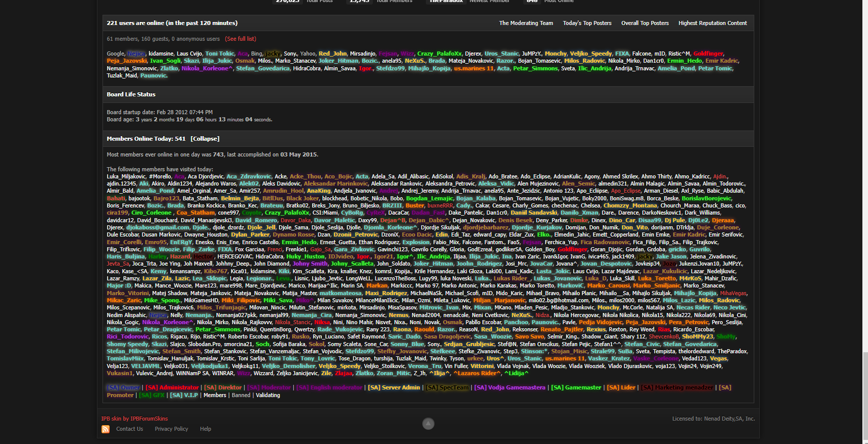This screenshot has width=868, height=444.
Task: Open Safet Raymond's profile
Action: [x=366, y=336]
